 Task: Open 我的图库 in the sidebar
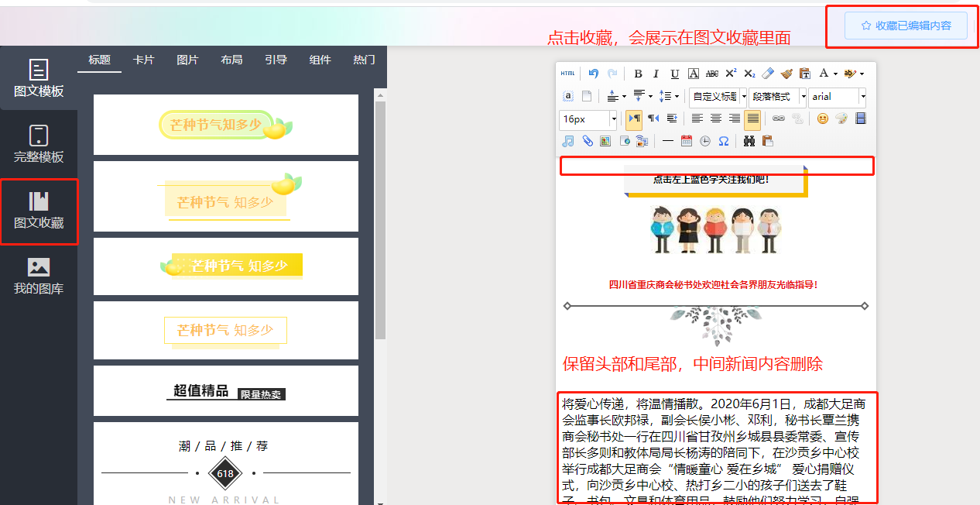(39, 277)
